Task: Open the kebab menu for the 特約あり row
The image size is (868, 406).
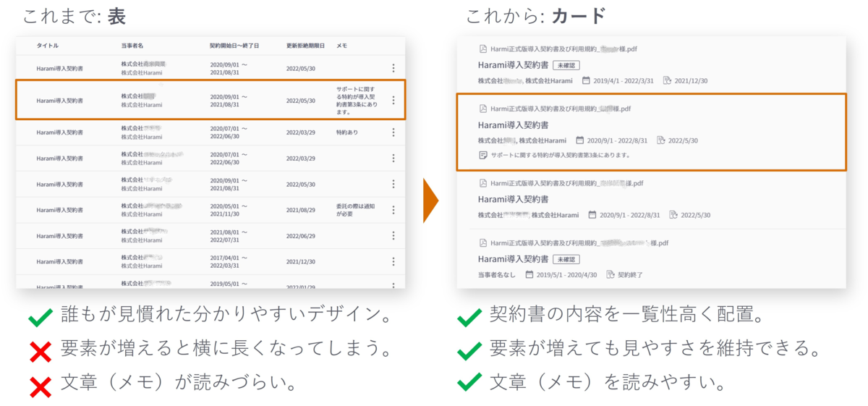Action: pos(393,132)
